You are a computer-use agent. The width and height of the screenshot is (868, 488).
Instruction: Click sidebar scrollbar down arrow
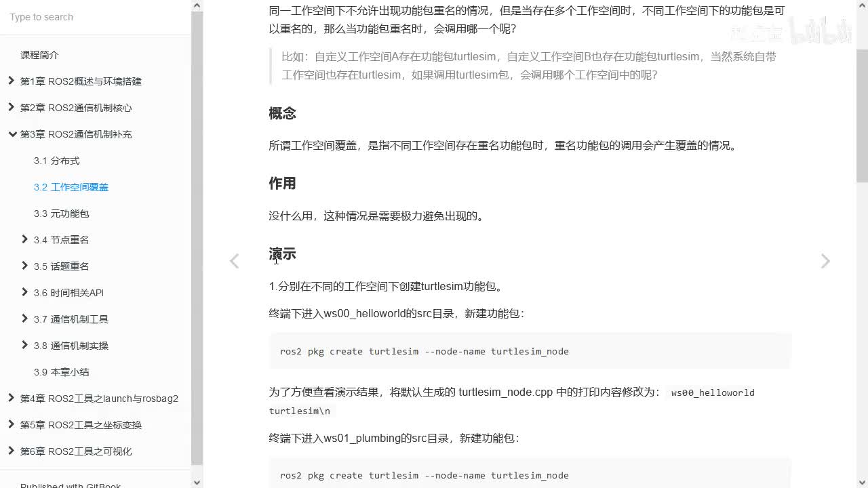(197, 482)
